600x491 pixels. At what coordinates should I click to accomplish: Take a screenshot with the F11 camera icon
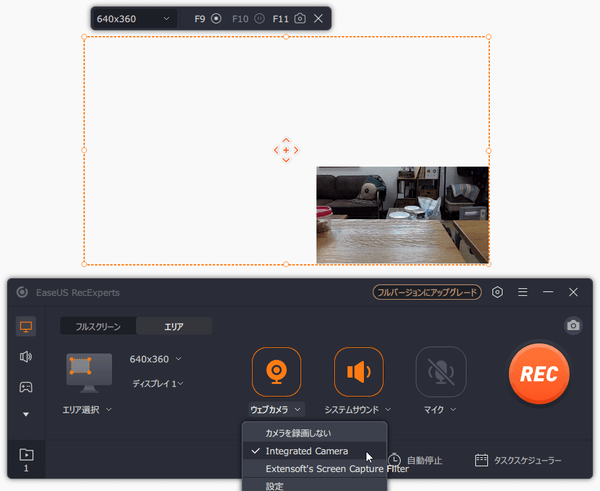click(x=300, y=18)
